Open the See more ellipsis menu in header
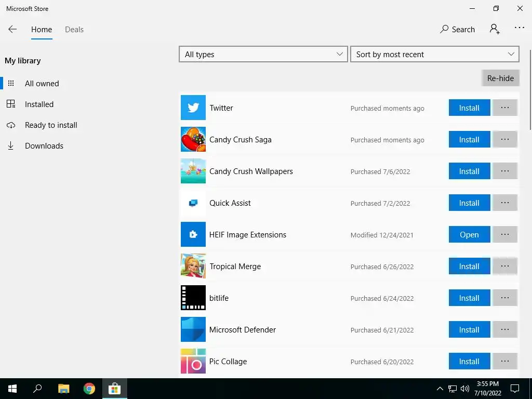The image size is (532, 399). point(519,28)
